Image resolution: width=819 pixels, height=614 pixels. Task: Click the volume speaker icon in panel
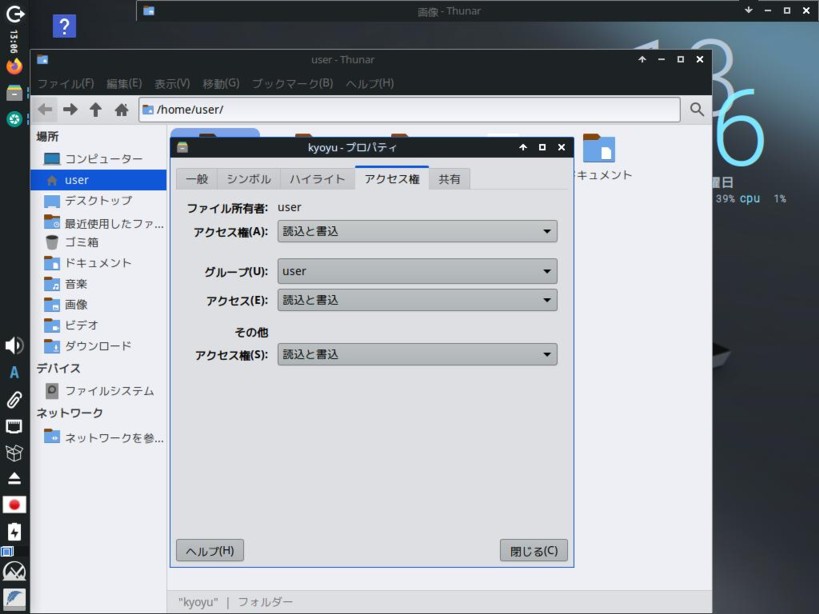[x=14, y=345]
